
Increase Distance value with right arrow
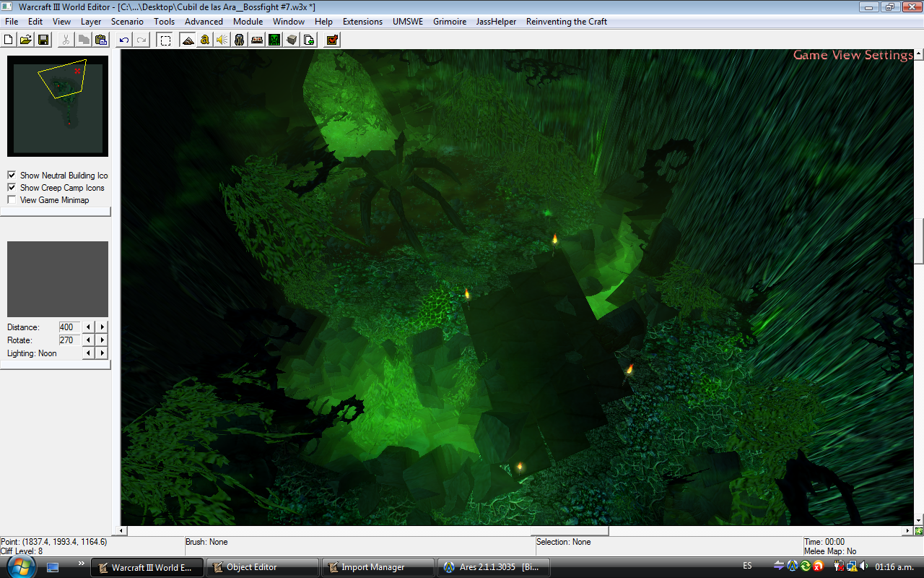coord(102,327)
